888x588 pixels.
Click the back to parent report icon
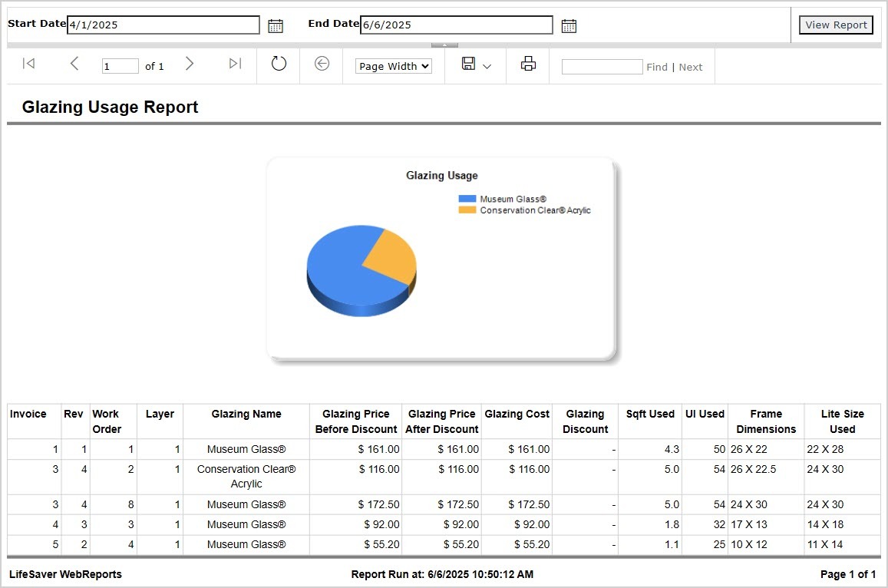pos(321,64)
